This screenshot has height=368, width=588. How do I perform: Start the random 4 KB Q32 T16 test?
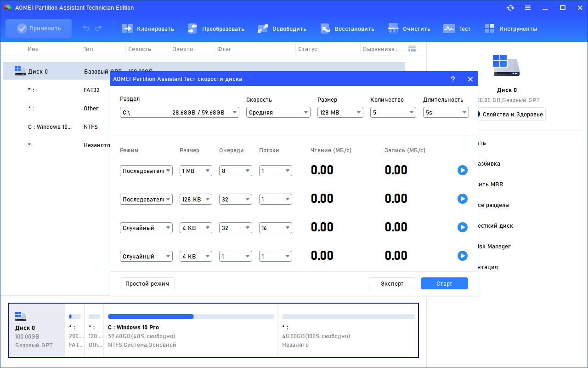pyautogui.click(x=462, y=227)
